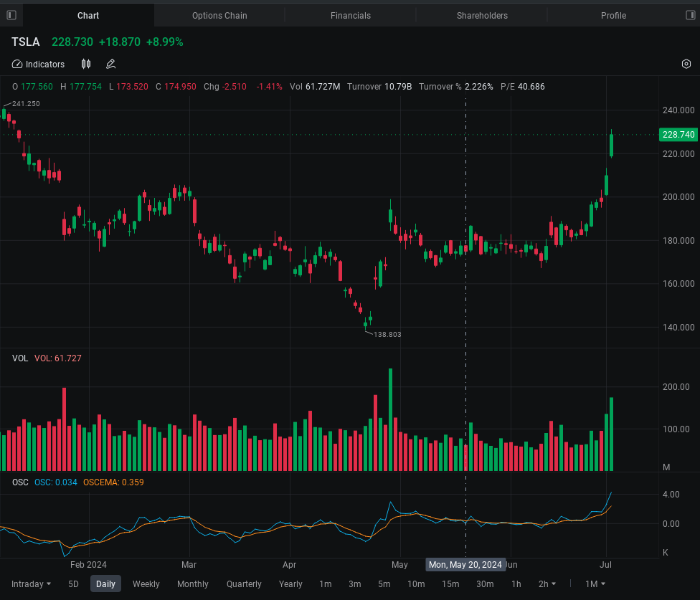Switch to the Chart tab
Viewport: 700px width, 600px height.
pyautogui.click(x=88, y=16)
